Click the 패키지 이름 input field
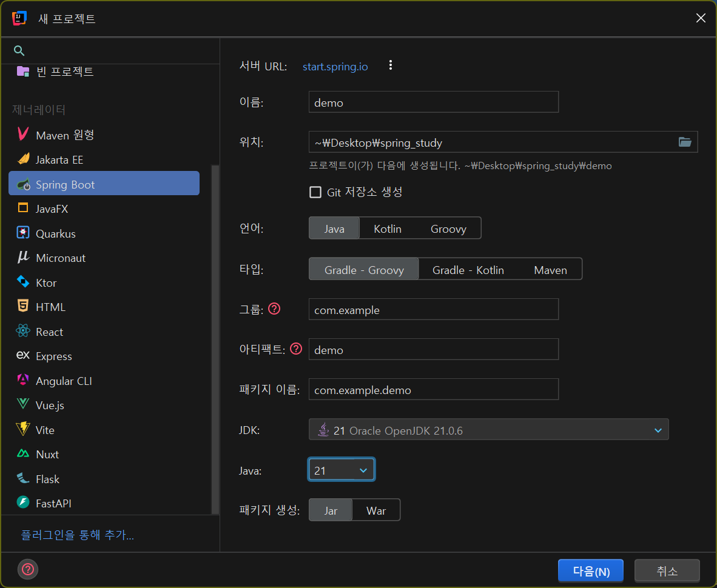Viewport: 717px width, 588px height. point(434,389)
